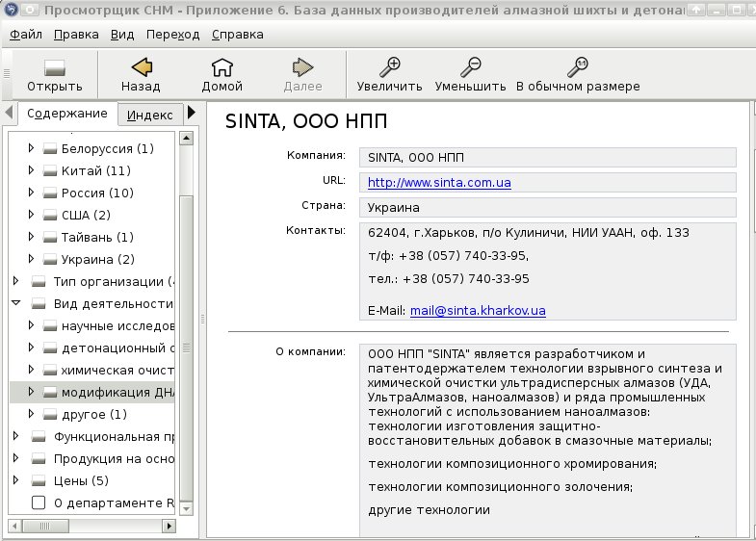Click the book icon beside Россия (10)
The height and width of the screenshot is (541, 756).
(x=50, y=193)
